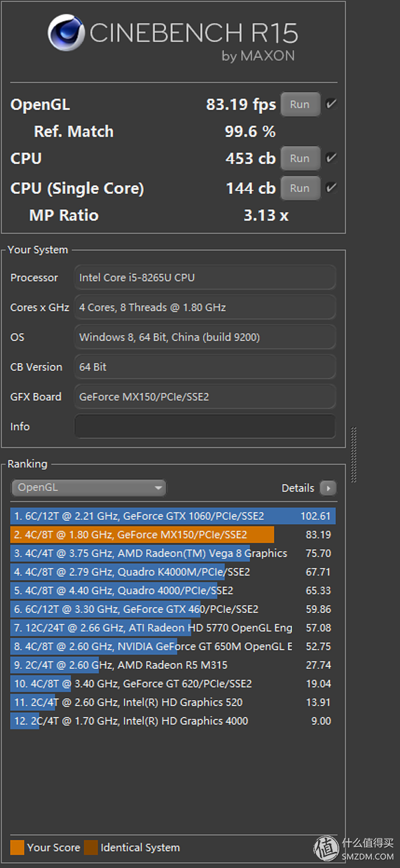This screenshot has height=868, width=400.
Task: Click the Cinebench R15 logo icon
Action: (66, 34)
